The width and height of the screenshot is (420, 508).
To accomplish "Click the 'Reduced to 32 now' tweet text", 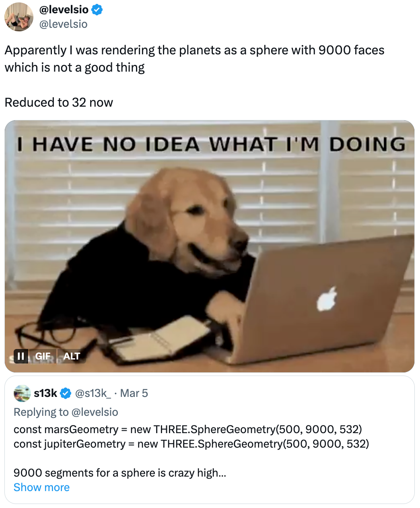I will [59, 103].
